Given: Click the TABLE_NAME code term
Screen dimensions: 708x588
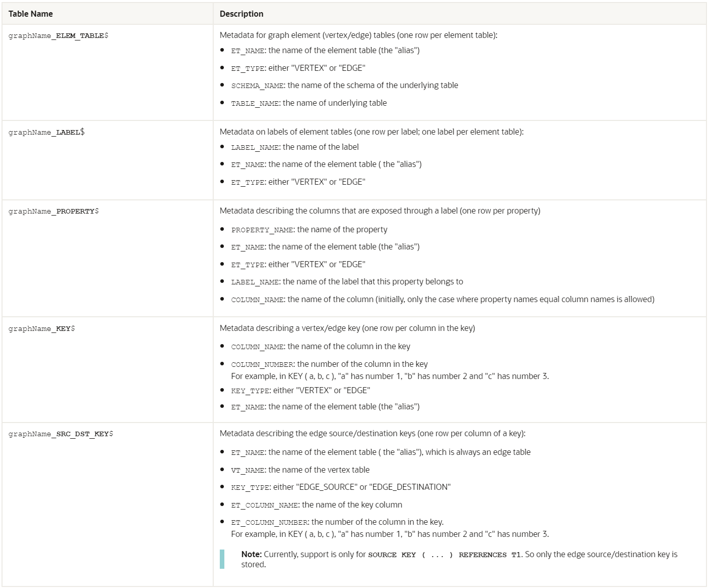Looking at the screenshot, I should pyautogui.click(x=255, y=103).
